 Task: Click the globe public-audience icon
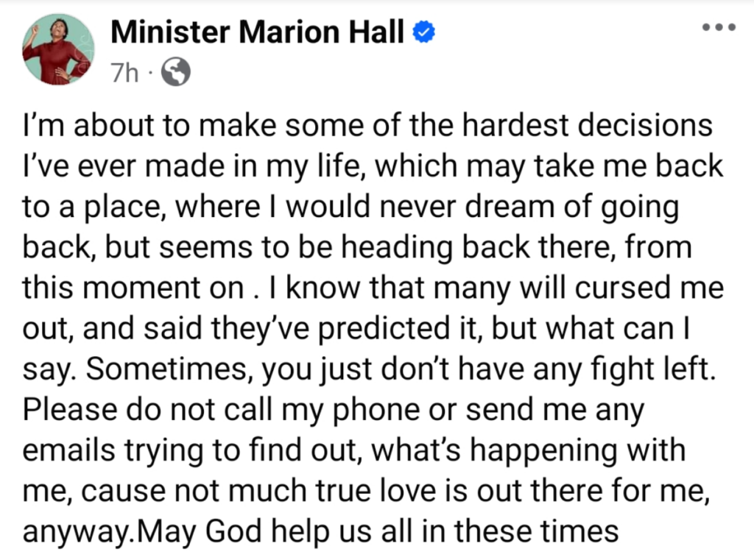coord(175,72)
